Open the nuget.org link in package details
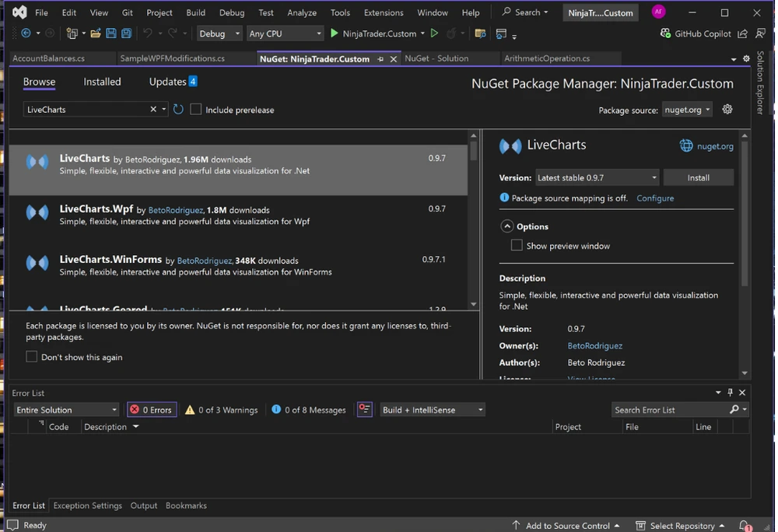This screenshot has width=778, height=532. coord(715,145)
